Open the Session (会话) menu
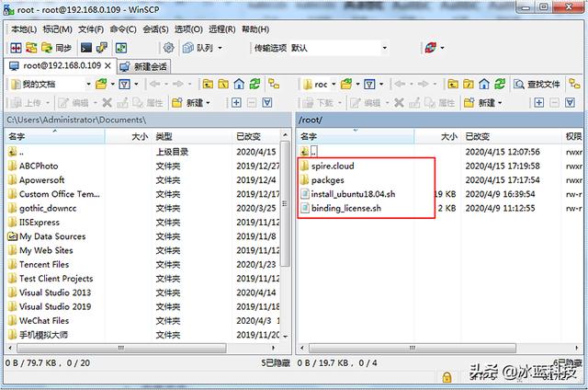 coord(155,29)
